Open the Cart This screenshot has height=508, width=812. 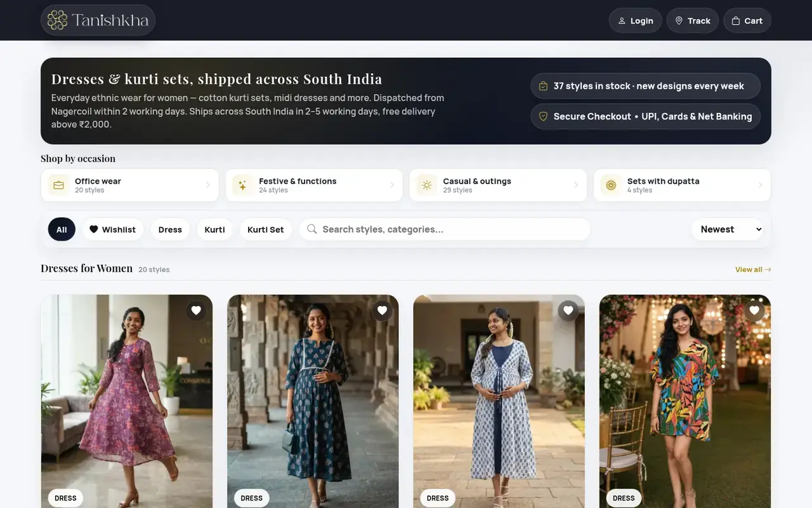click(747, 20)
